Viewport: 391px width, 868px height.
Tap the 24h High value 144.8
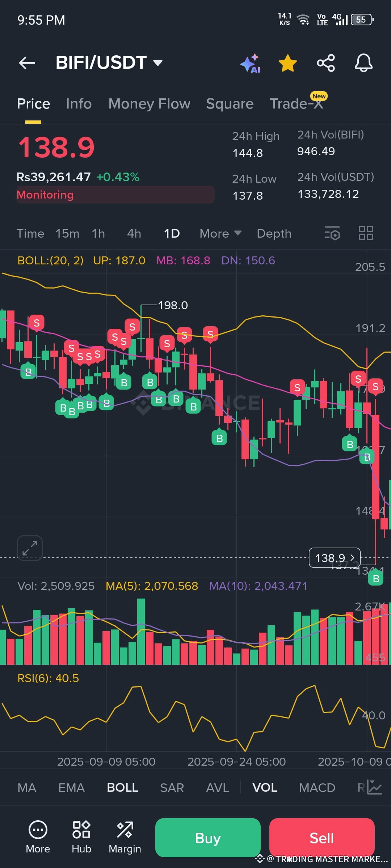click(x=248, y=153)
